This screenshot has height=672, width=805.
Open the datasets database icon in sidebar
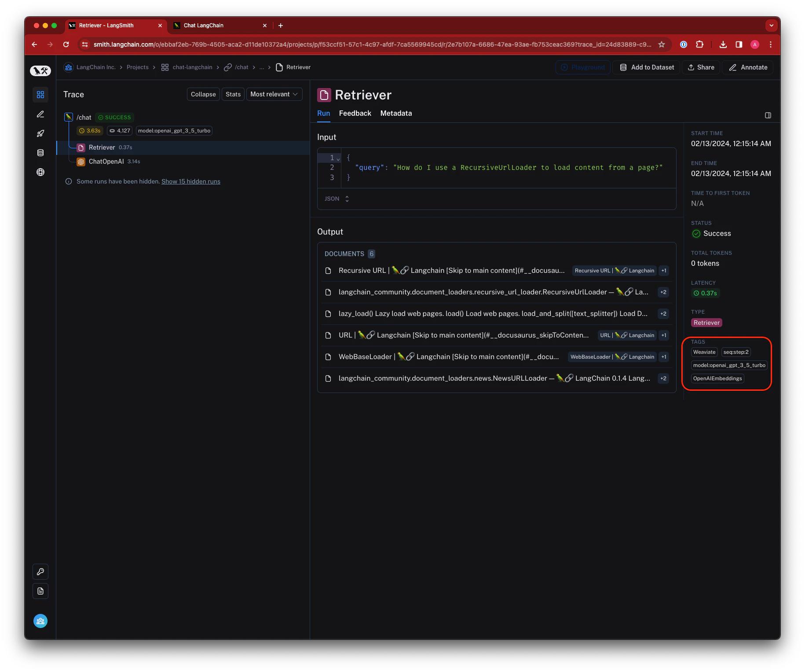(x=40, y=153)
